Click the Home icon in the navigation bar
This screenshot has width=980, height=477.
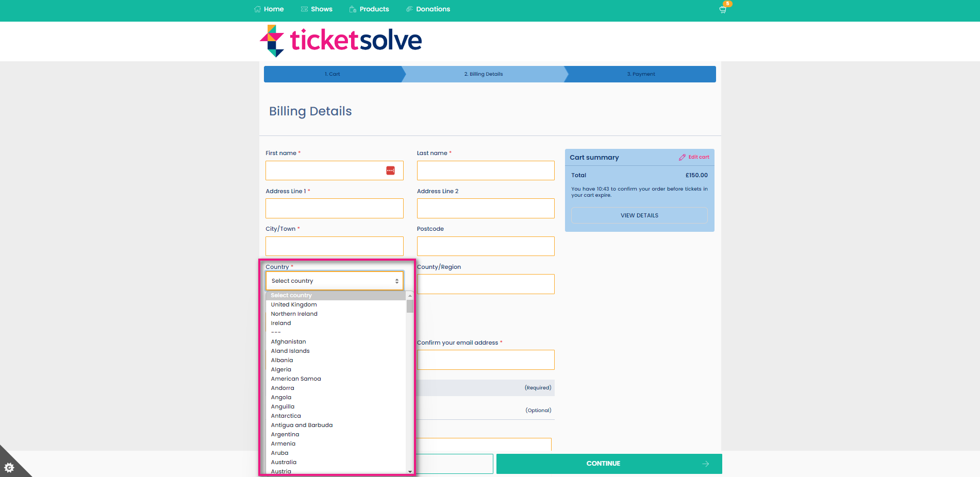point(257,9)
